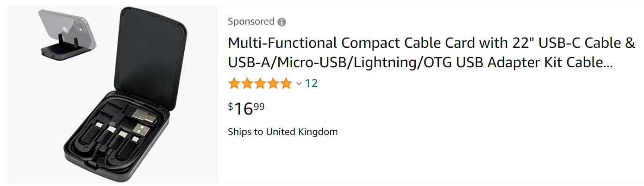Screen dimensions: 644x186
Task: Click the fourth orange rating star
Action: (273, 83)
